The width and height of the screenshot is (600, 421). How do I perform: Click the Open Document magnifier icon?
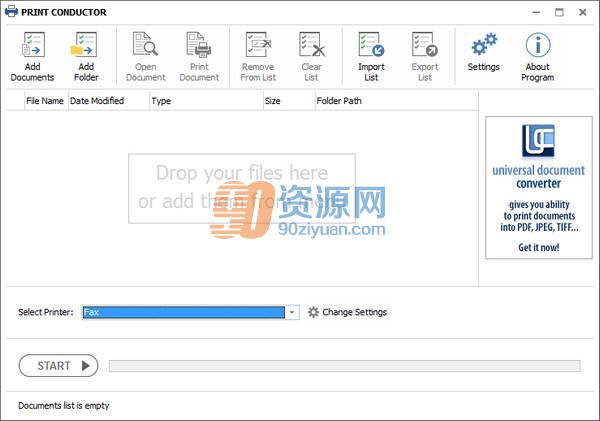(145, 44)
